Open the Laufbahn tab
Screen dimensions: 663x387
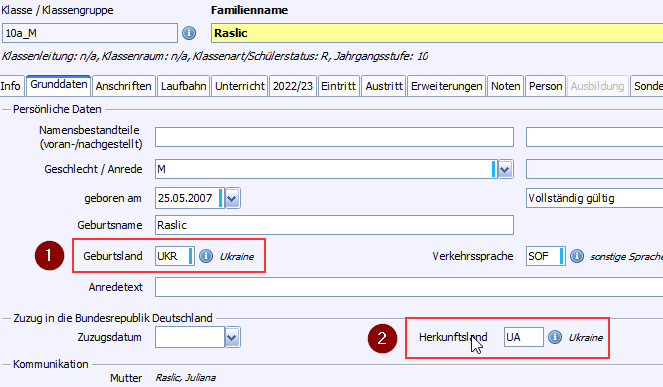click(184, 86)
